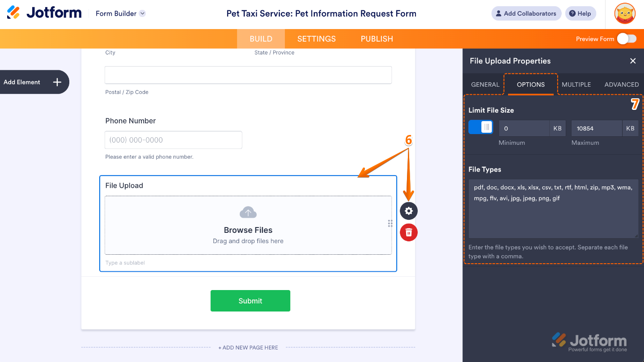Viewport: 644px width, 362px height.
Task: Close the File Upload Properties panel
Action: coord(633,61)
